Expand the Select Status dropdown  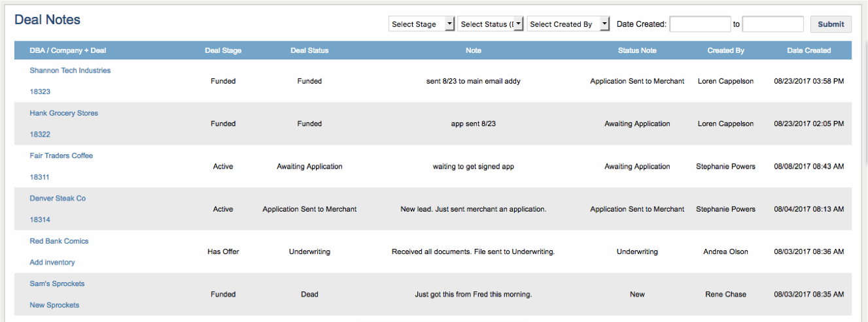[490, 24]
